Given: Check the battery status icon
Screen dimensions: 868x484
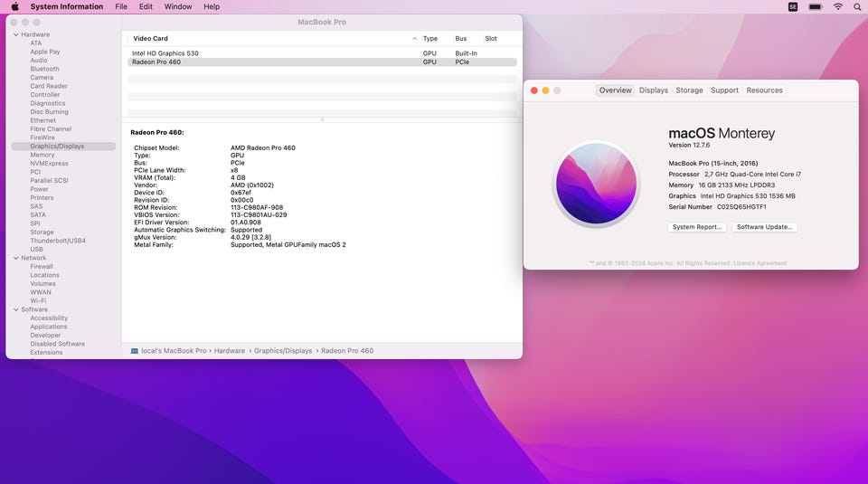Looking at the screenshot, I should click(x=816, y=6).
